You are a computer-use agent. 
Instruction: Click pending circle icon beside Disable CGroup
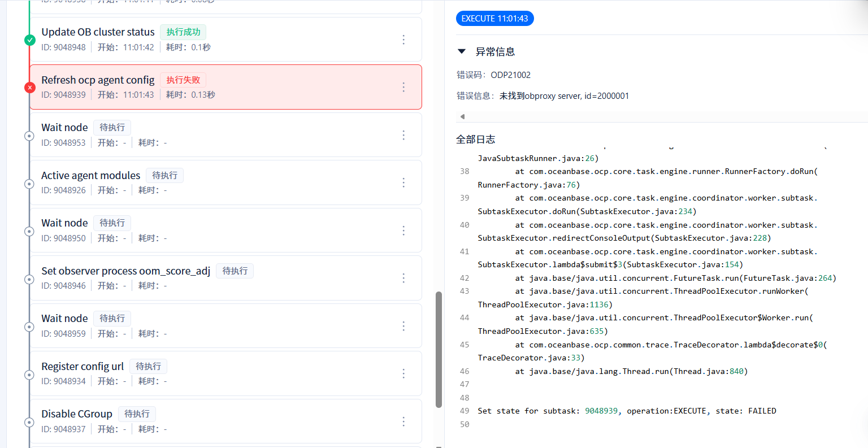[29, 422]
